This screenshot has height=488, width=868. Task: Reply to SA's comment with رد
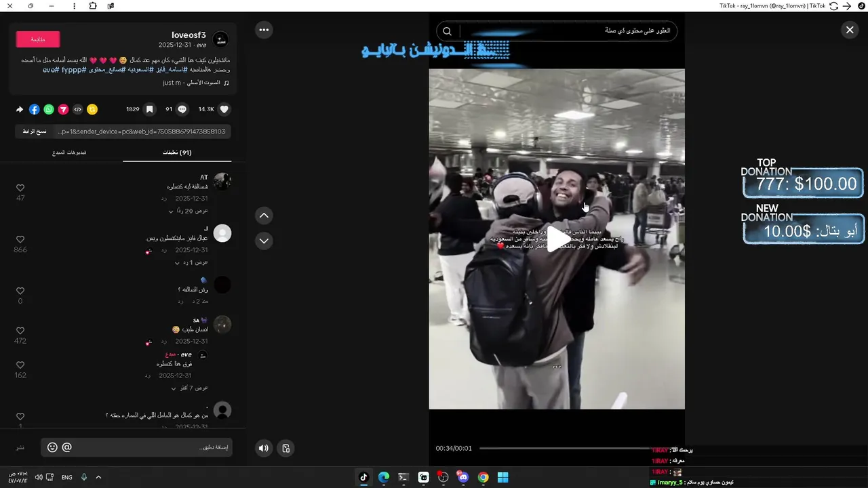tap(164, 342)
